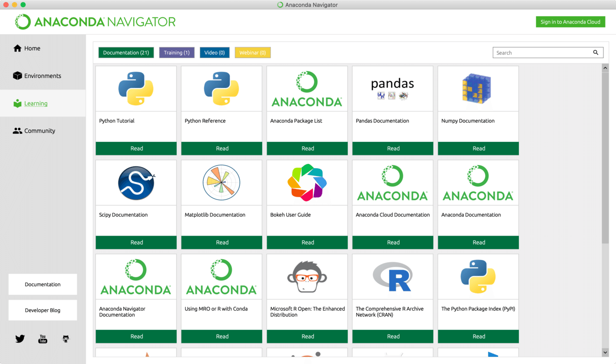
Task: Toggle the Training (1) filter
Action: [x=177, y=52]
